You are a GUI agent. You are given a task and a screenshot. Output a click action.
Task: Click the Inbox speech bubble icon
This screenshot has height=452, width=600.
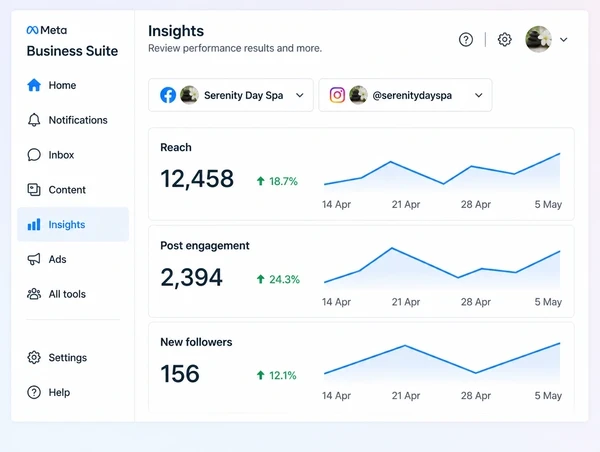coord(34,155)
